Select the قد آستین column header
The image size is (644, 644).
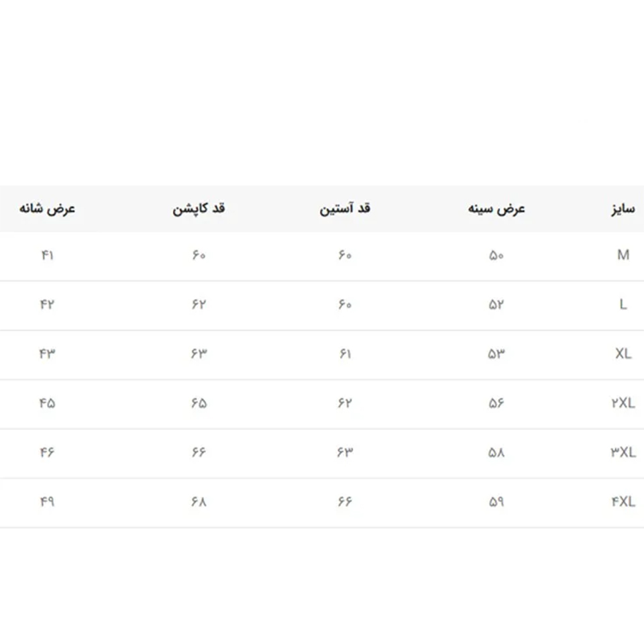tap(345, 209)
